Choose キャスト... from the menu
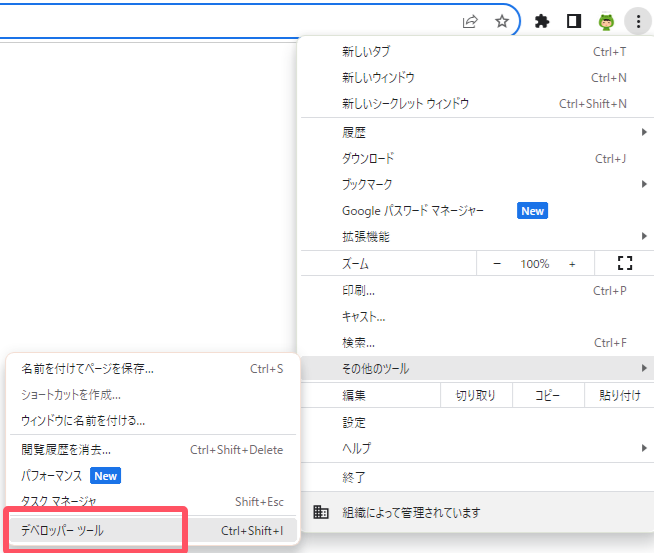This screenshot has height=553, width=654. [x=477, y=317]
